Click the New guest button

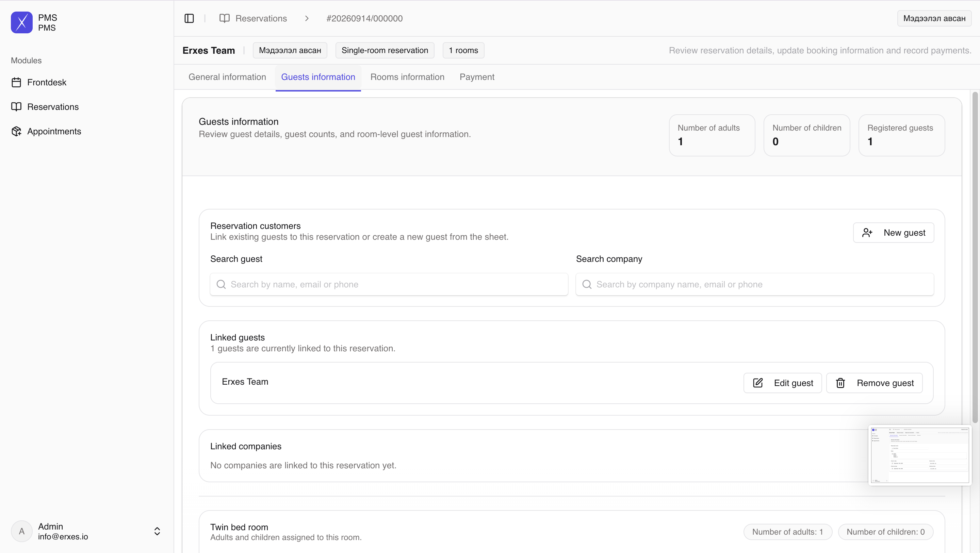click(x=893, y=232)
